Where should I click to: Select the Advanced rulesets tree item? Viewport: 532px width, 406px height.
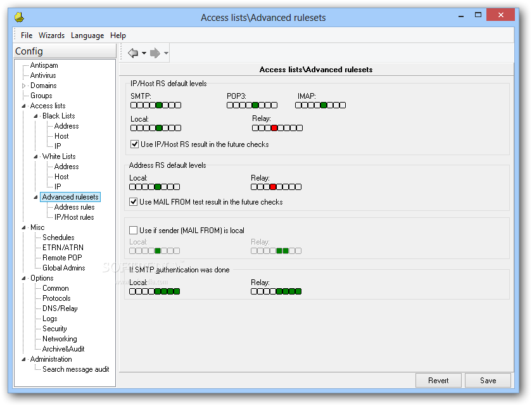(x=70, y=197)
